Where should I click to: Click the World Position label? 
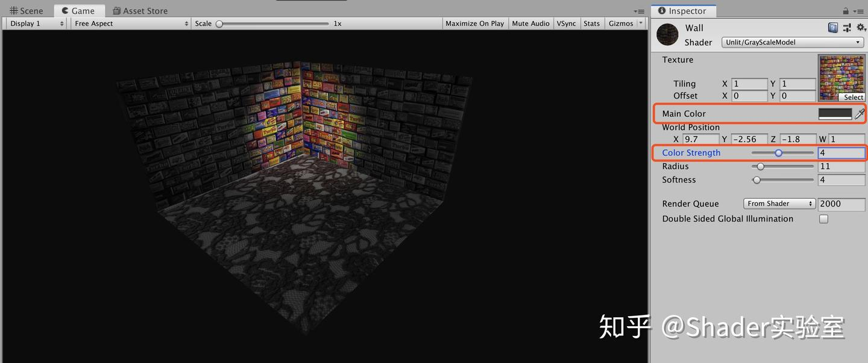[x=691, y=127]
